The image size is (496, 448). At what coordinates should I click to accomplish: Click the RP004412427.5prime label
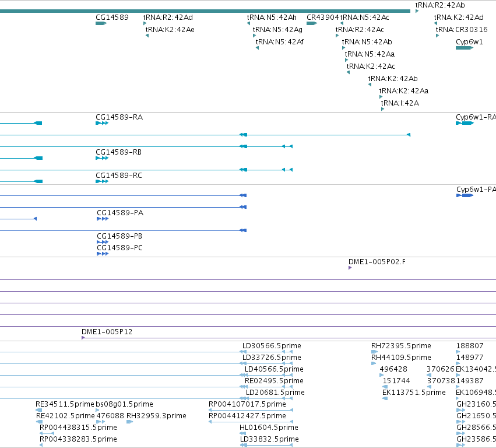[x=247, y=416]
